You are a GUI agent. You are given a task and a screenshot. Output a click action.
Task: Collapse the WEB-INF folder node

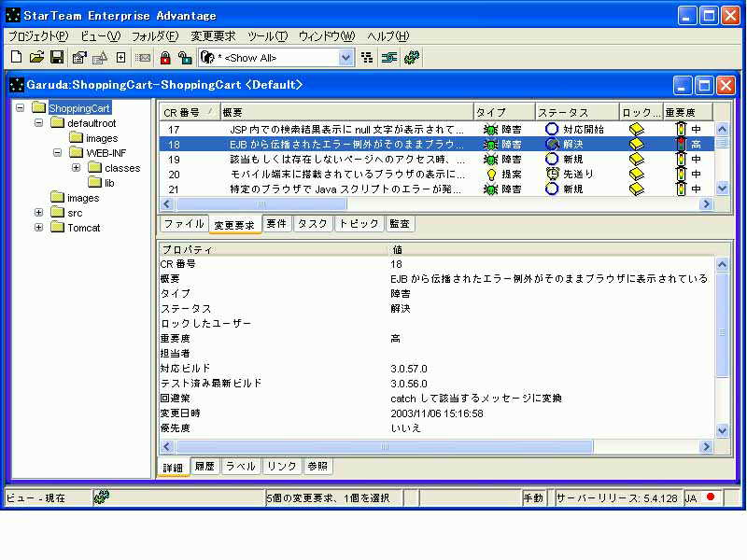pyautogui.click(x=57, y=153)
